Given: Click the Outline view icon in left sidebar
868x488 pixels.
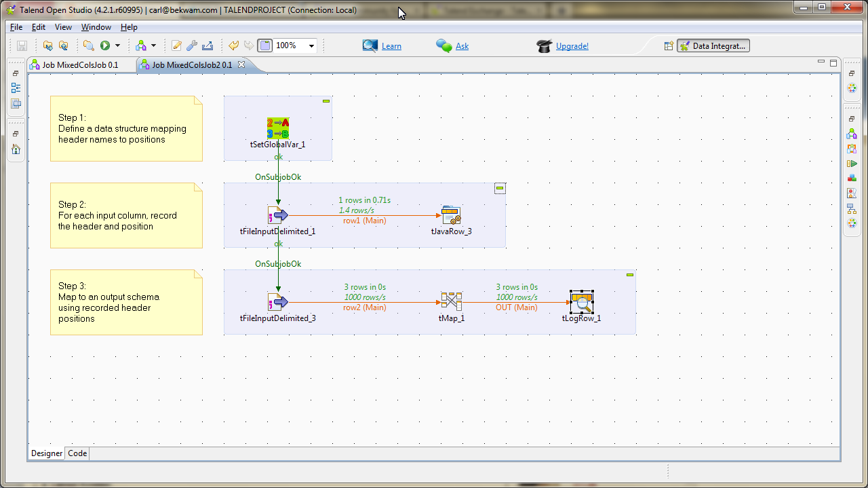Looking at the screenshot, I should (x=16, y=87).
